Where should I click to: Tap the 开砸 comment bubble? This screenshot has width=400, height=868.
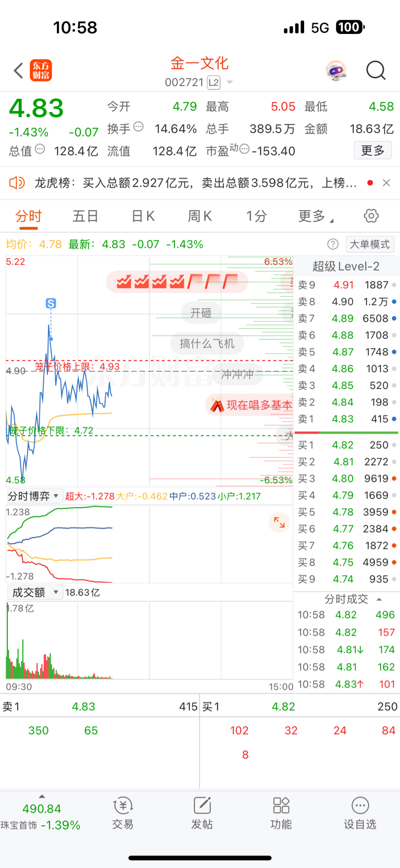(201, 313)
